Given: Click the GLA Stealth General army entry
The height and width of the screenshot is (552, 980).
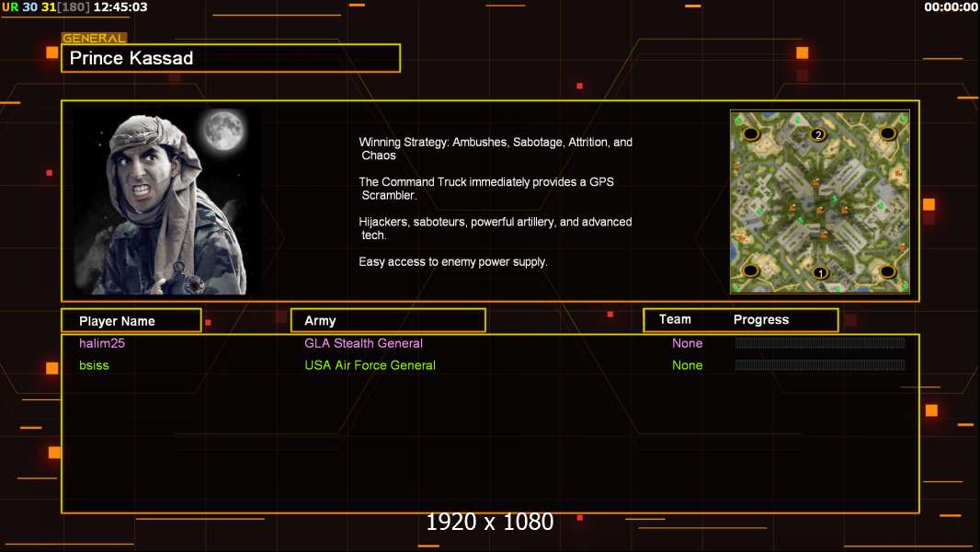Looking at the screenshot, I should coord(363,343).
